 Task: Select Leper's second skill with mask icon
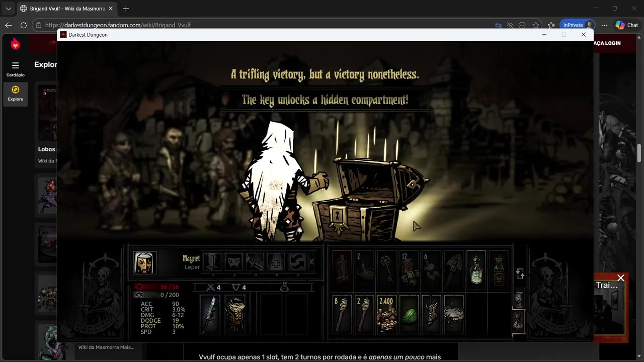point(233,262)
